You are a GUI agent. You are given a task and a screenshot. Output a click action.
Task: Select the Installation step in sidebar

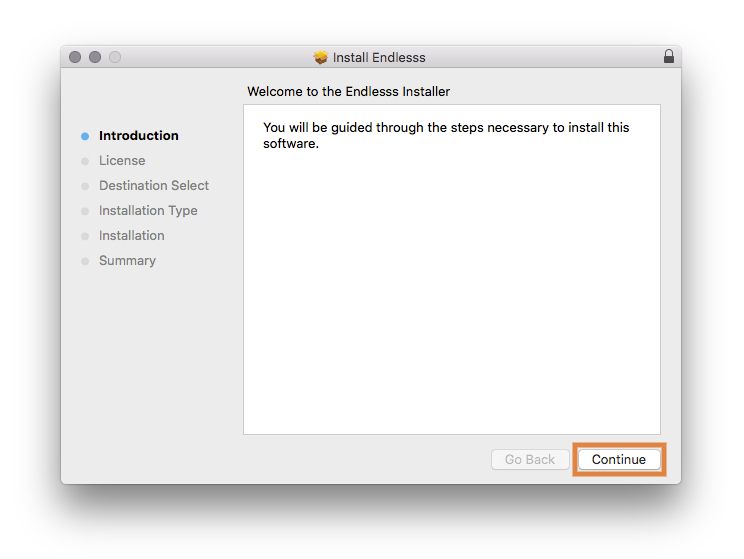(131, 235)
